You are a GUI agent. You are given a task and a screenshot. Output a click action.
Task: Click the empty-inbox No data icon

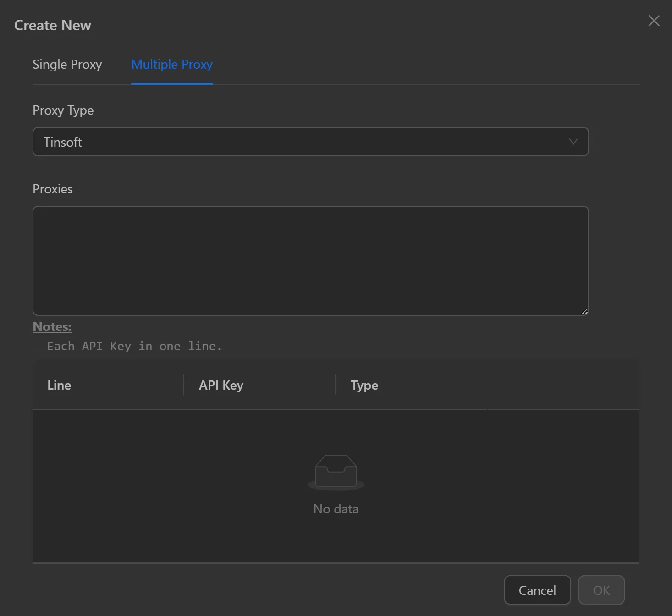336,472
